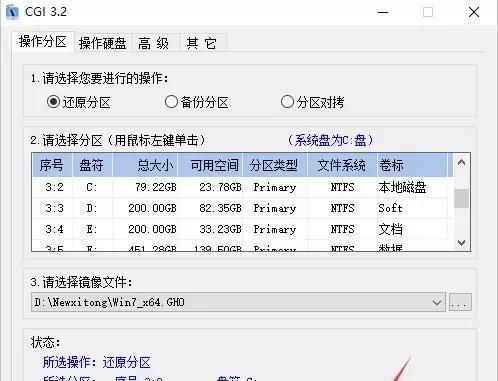Choose the 备份分区 radio option
The image size is (498, 381).
click(197, 102)
